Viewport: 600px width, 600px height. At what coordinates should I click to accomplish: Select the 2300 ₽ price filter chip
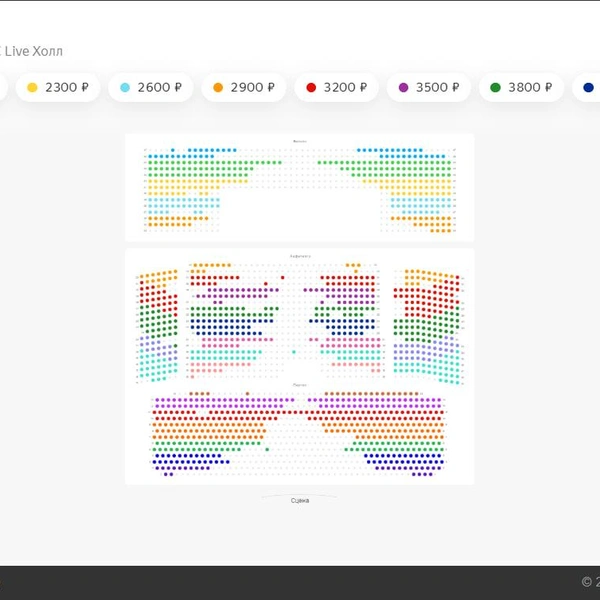tap(58, 88)
